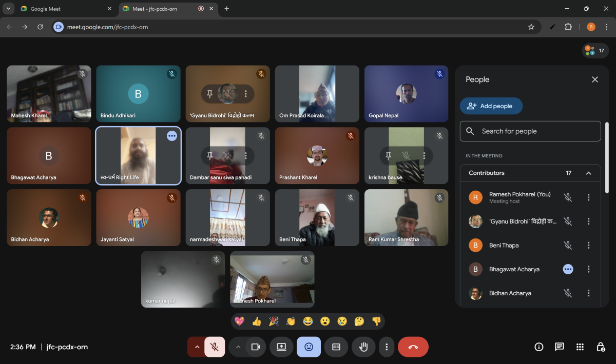The height and width of the screenshot is (364, 616).
Task: Click the present screen icon
Action: pyautogui.click(x=281, y=347)
